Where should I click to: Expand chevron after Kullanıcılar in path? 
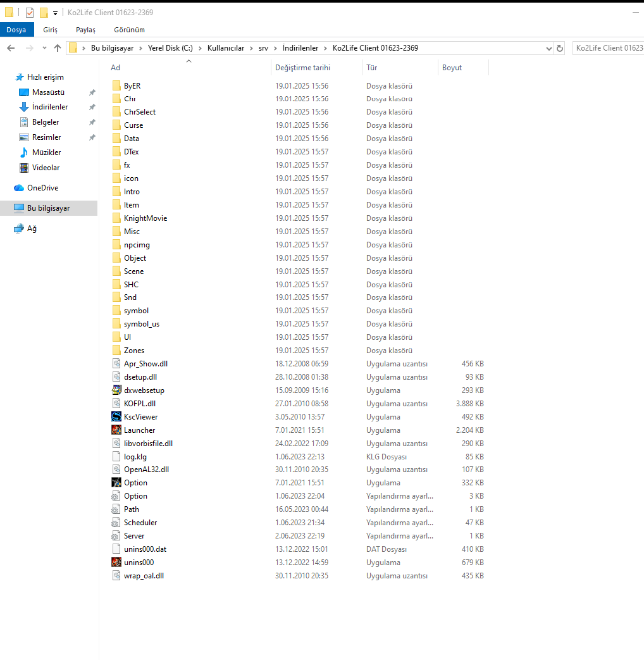251,48
